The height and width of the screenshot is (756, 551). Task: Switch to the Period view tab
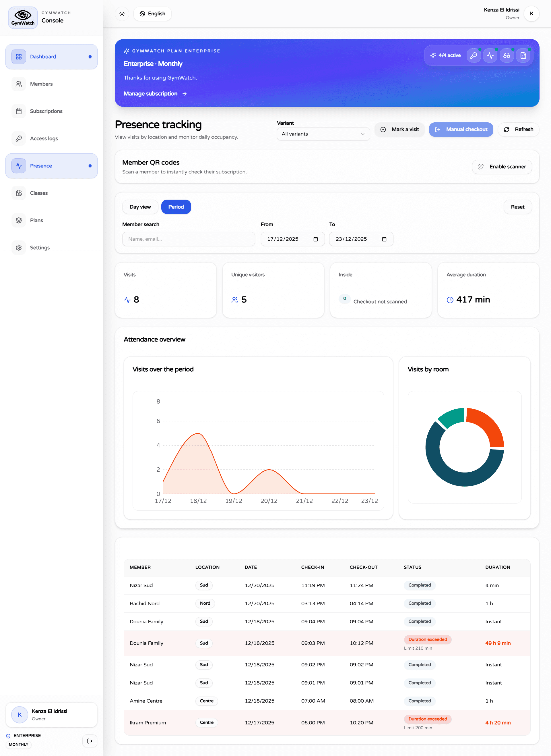(x=176, y=207)
